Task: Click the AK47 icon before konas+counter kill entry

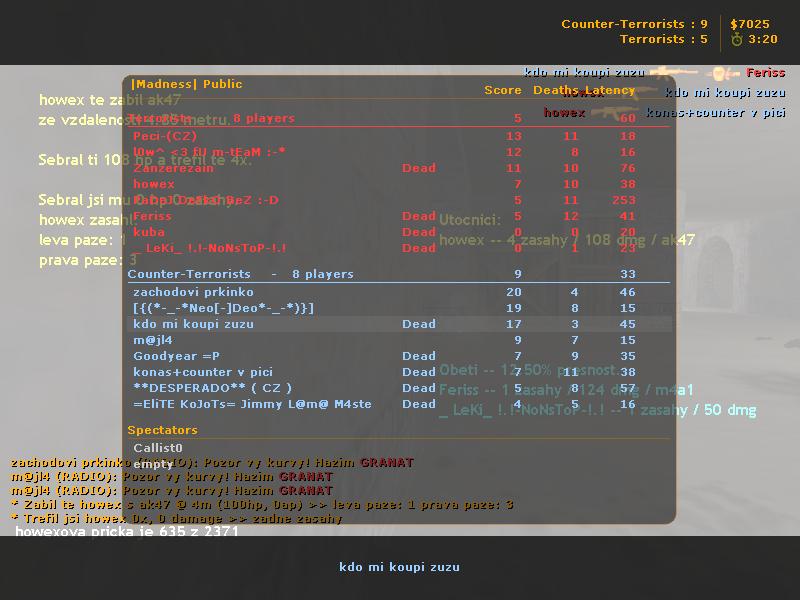Action: 615,112
